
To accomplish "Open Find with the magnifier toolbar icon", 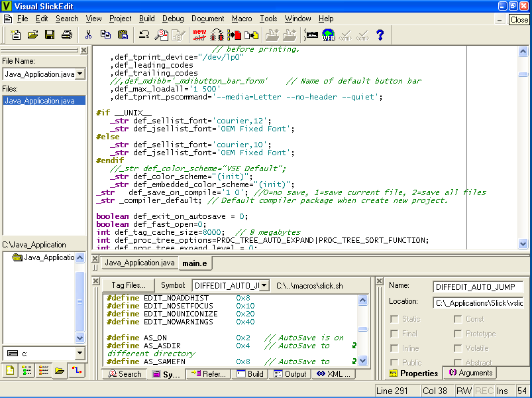I will 162,34.
